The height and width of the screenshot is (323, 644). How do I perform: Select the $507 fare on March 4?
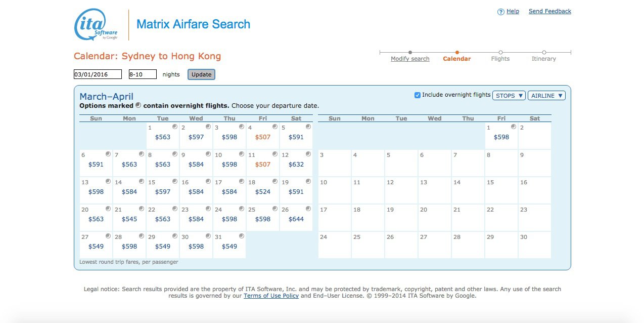point(263,137)
